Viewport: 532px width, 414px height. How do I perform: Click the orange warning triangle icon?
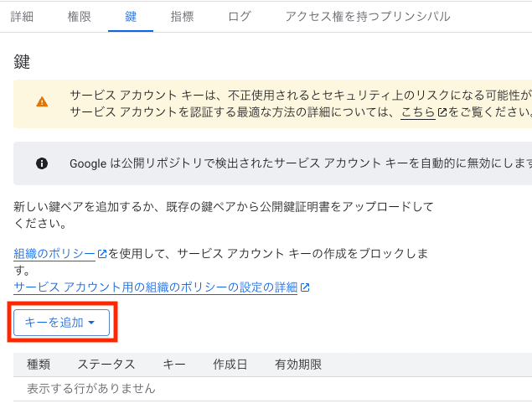[x=42, y=101]
